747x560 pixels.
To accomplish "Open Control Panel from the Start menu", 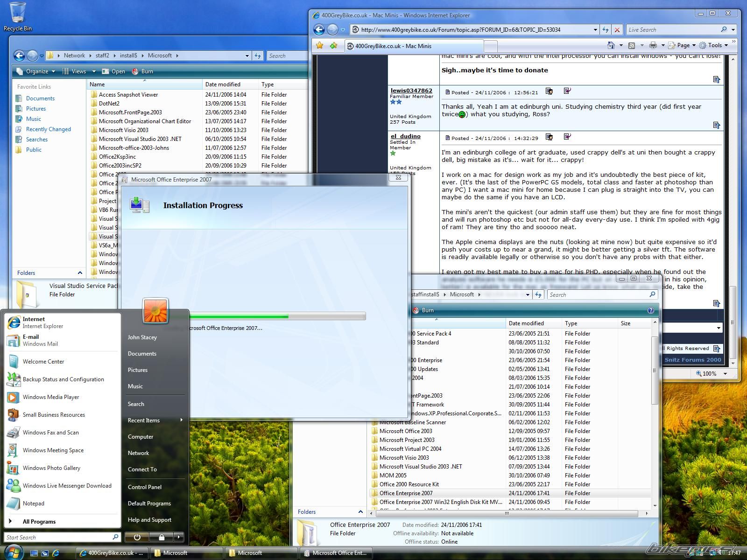I will [144, 487].
